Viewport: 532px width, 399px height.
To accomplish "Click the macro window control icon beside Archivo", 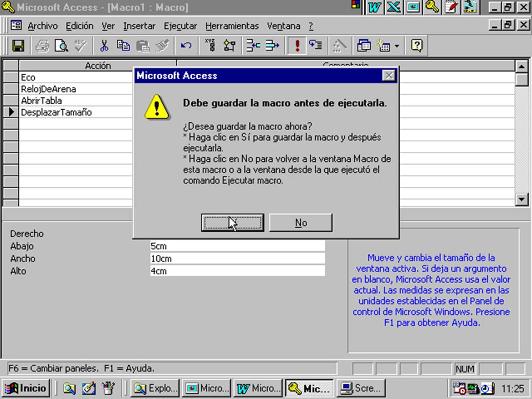I will (16, 25).
